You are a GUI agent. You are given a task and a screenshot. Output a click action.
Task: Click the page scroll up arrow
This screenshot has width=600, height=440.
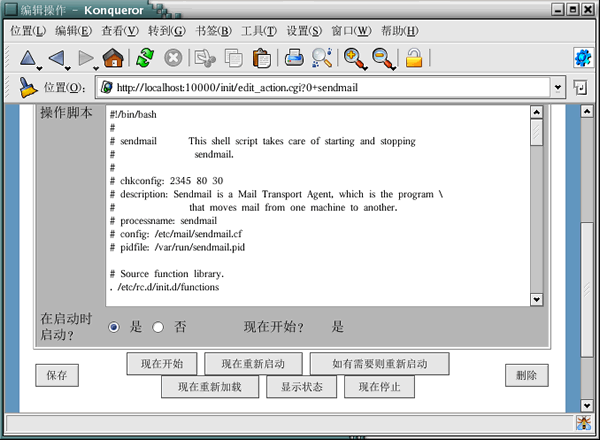pyautogui.click(x=587, y=112)
